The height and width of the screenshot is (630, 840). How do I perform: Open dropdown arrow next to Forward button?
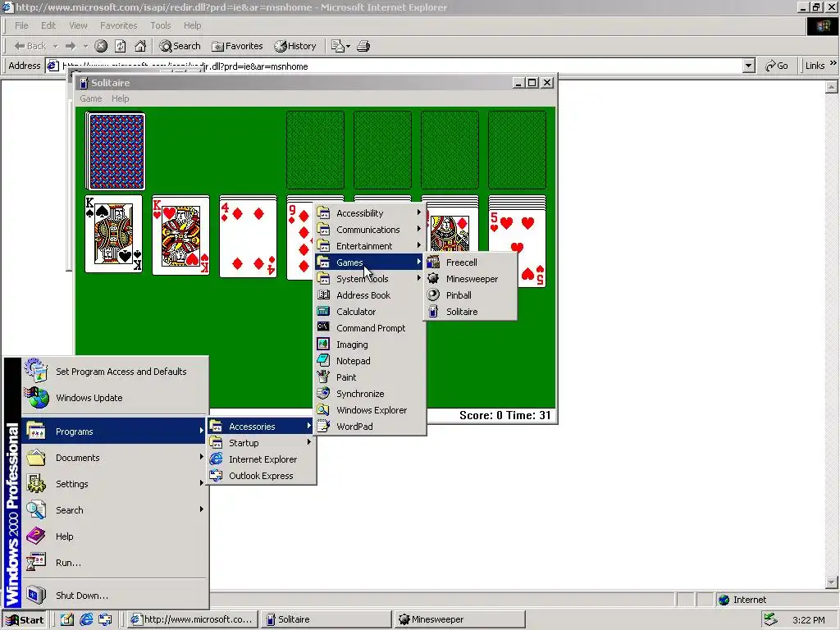[85, 47]
